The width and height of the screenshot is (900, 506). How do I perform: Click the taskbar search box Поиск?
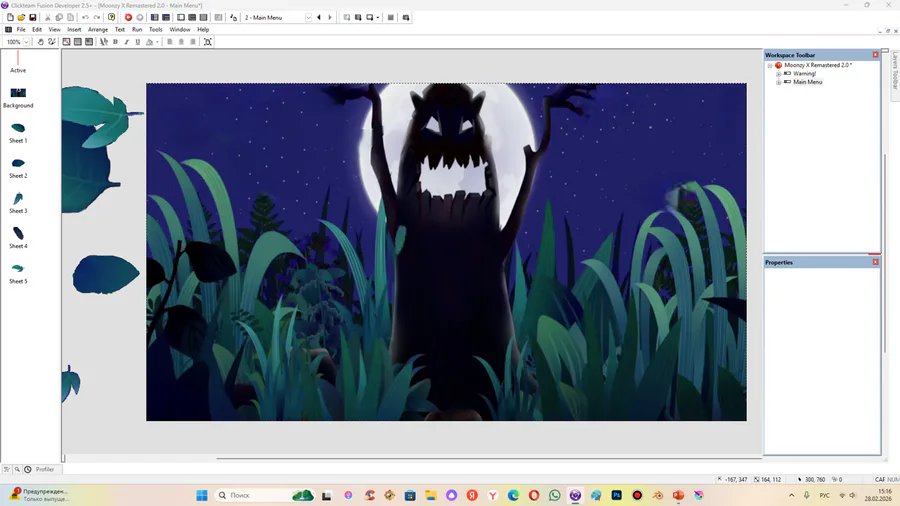point(264,495)
